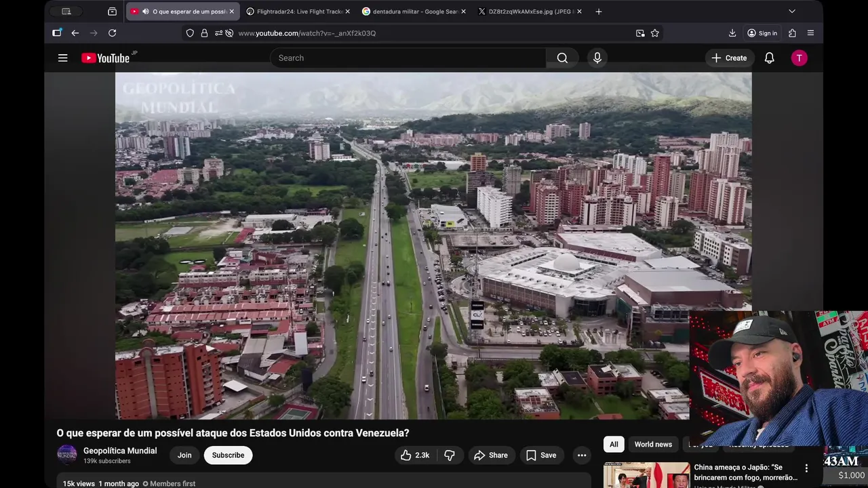
Task: Open the China ameaça o Japão thumbnail
Action: 646,475
